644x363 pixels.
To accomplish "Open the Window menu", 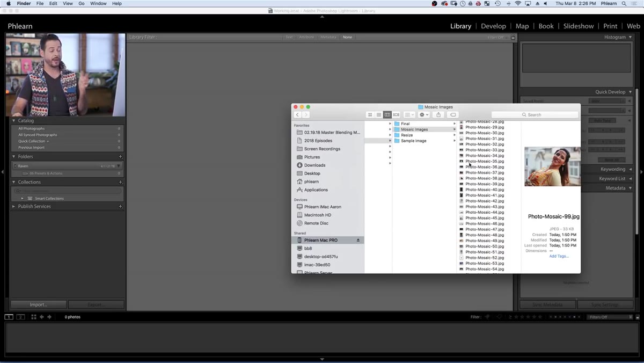I will (x=98, y=3).
